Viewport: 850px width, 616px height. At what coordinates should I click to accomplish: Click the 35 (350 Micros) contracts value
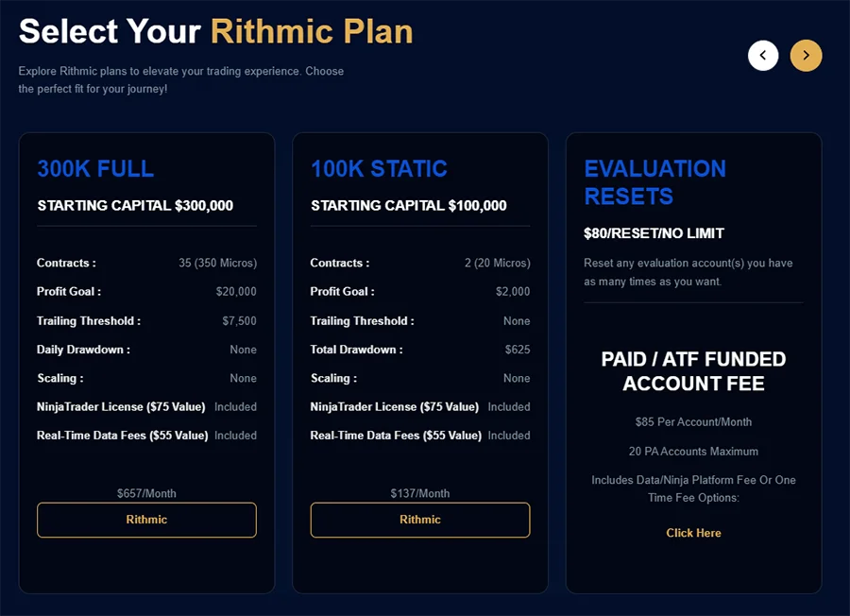coord(217,263)
